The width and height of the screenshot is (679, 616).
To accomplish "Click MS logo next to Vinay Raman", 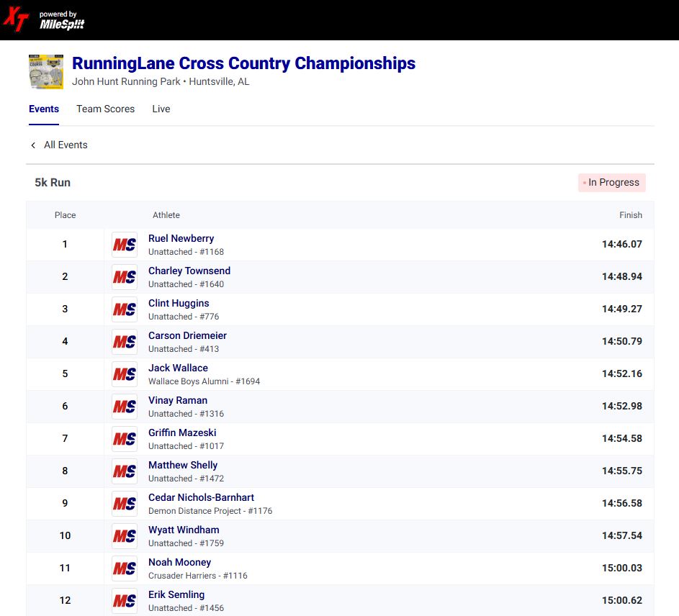I will [x=125, y=407].
